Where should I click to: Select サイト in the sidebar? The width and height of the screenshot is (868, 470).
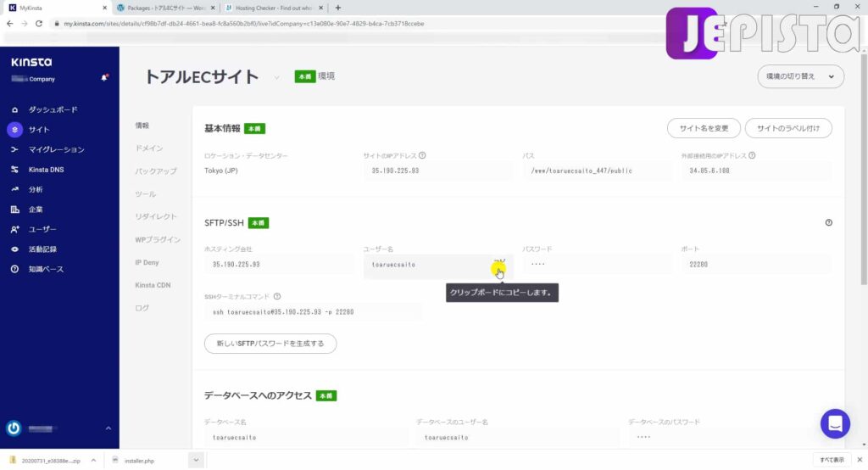(x=39, y=130)
